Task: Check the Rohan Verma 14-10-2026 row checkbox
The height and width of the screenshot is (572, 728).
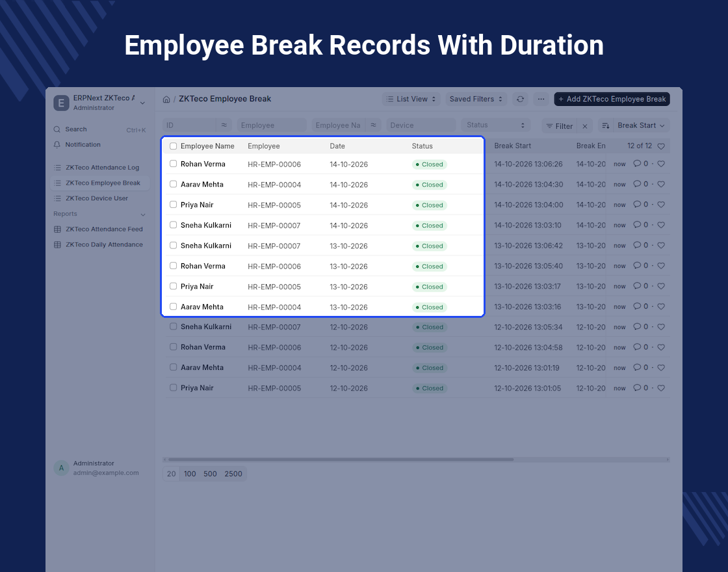Action: pos(173,164)
